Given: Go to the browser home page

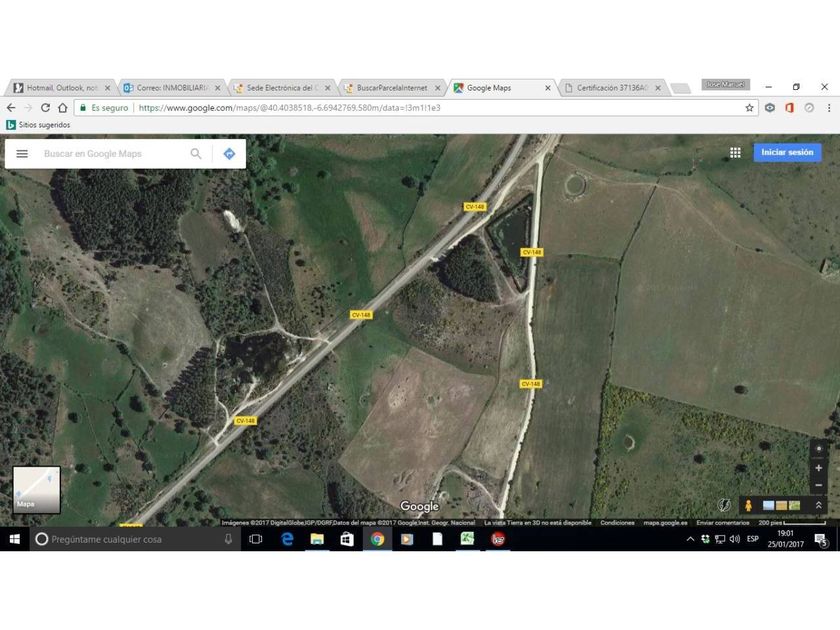Looking at the screenshot, I should 63,108.
